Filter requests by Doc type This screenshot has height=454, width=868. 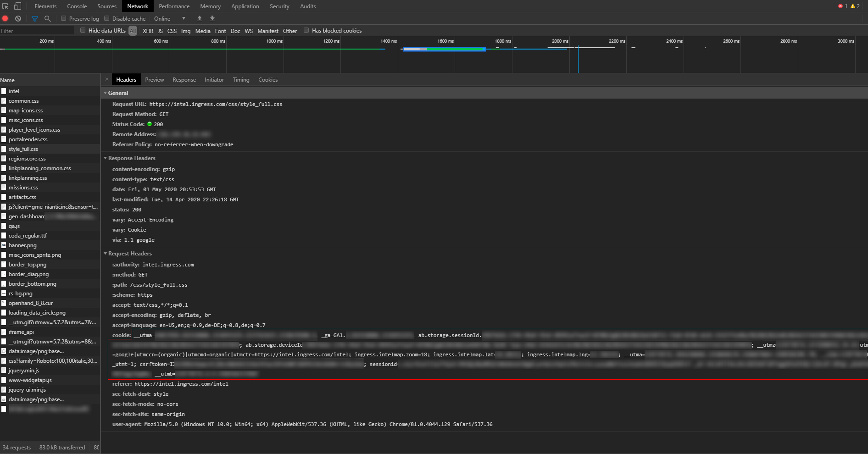coord(235,31)
